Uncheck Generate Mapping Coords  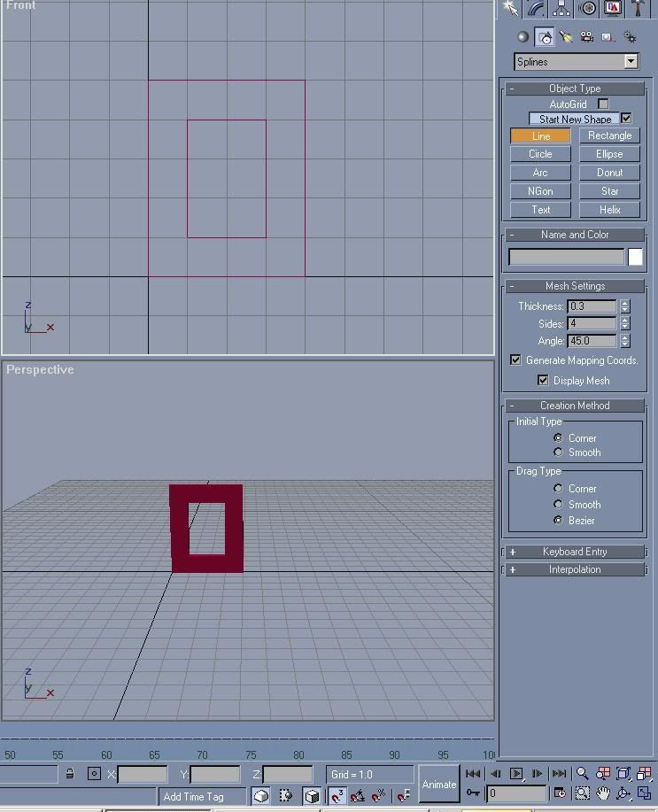pos(515,360)
